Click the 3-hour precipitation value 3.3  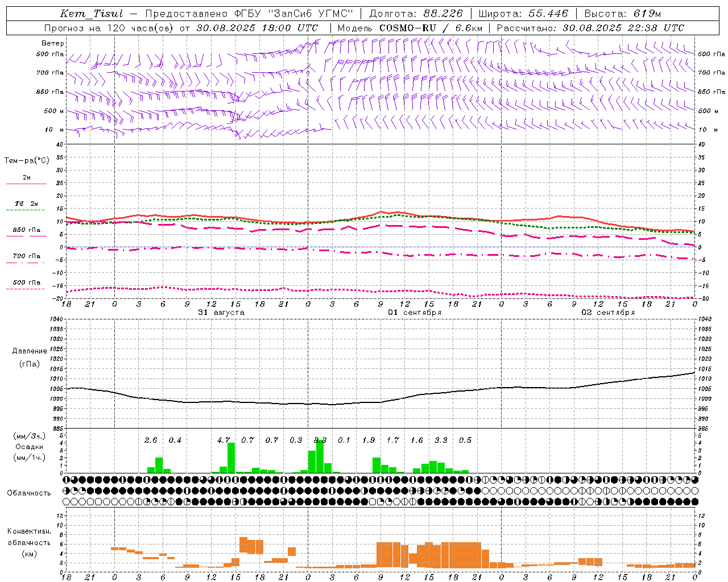441,440
